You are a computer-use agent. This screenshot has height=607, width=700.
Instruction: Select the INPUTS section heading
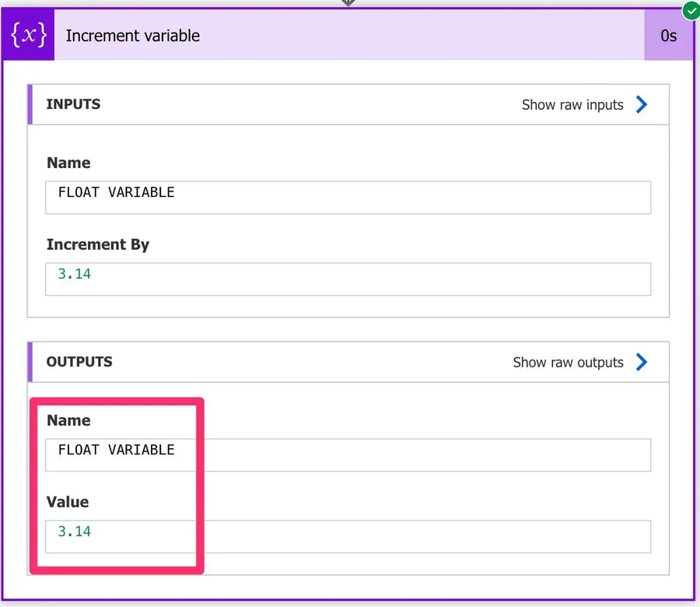(x=73, y=104)
